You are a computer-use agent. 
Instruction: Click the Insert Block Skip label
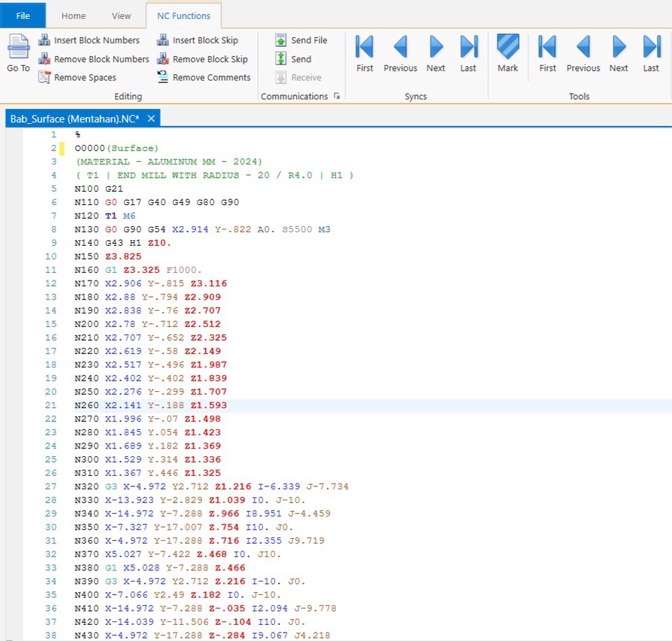[205, 41]
